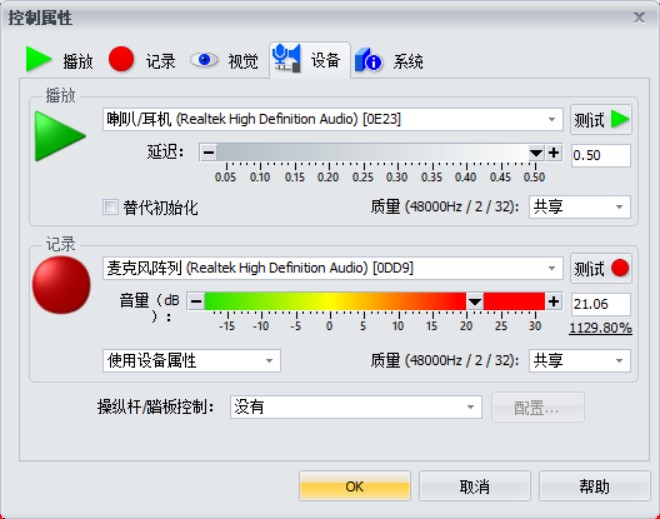Decrease latency with the minus button
The height and width of the screenshot is (519, 660).
(208, 152)
